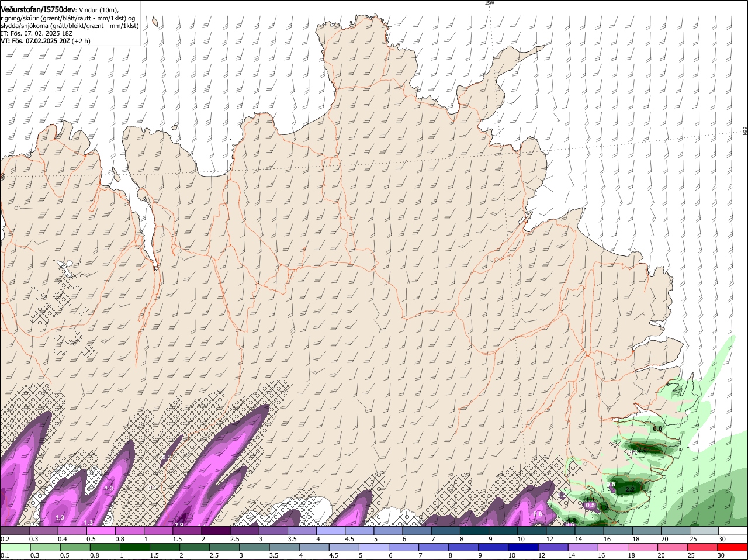748x560 pixels.
Task: Click upper legend swatch between 4 and 4.5
Action: pos(331,531)
